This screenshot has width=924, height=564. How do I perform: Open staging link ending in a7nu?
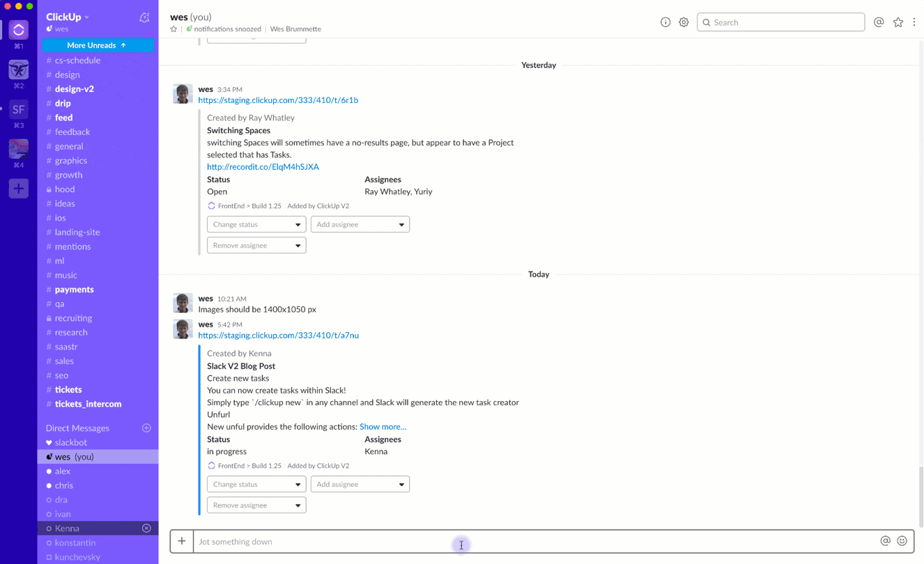pyautogui.click(x=279, y=336)
